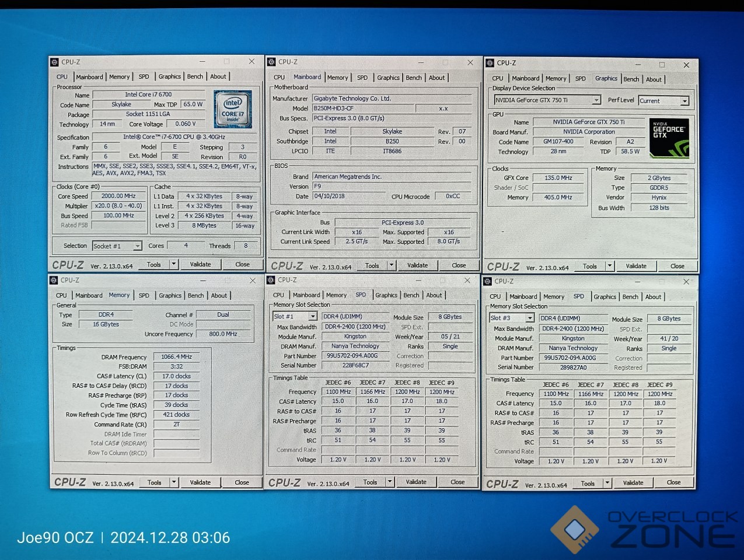Click the CAS# Latency 17.0 clocks value
The width and height of the screenshot is (744, 560).
176,376
